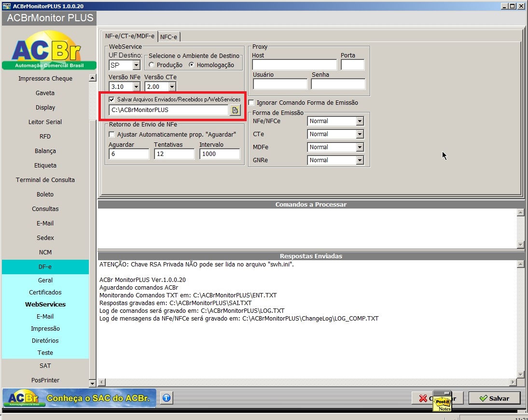Open the NCM sidebar item

coord(45,252)
